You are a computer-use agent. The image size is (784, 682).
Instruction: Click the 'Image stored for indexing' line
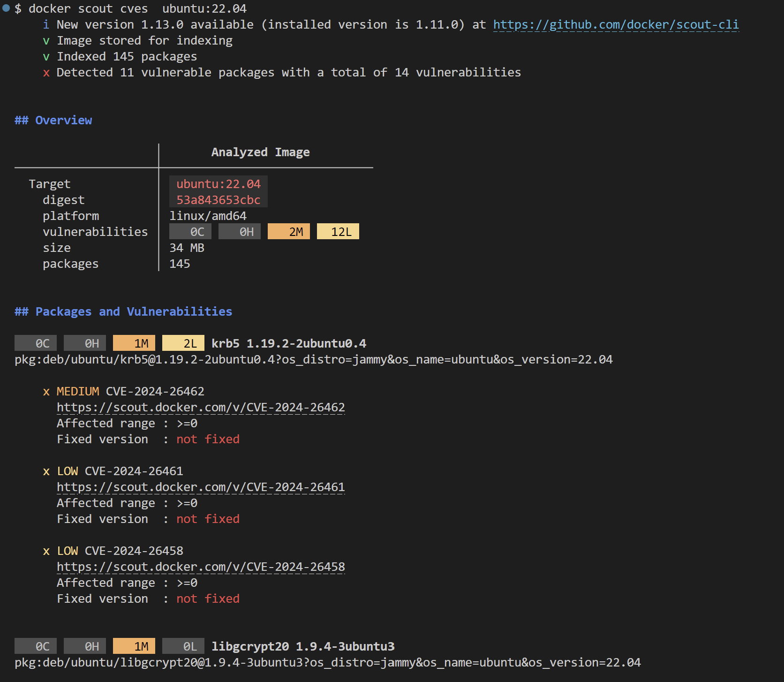coord(144,40)
